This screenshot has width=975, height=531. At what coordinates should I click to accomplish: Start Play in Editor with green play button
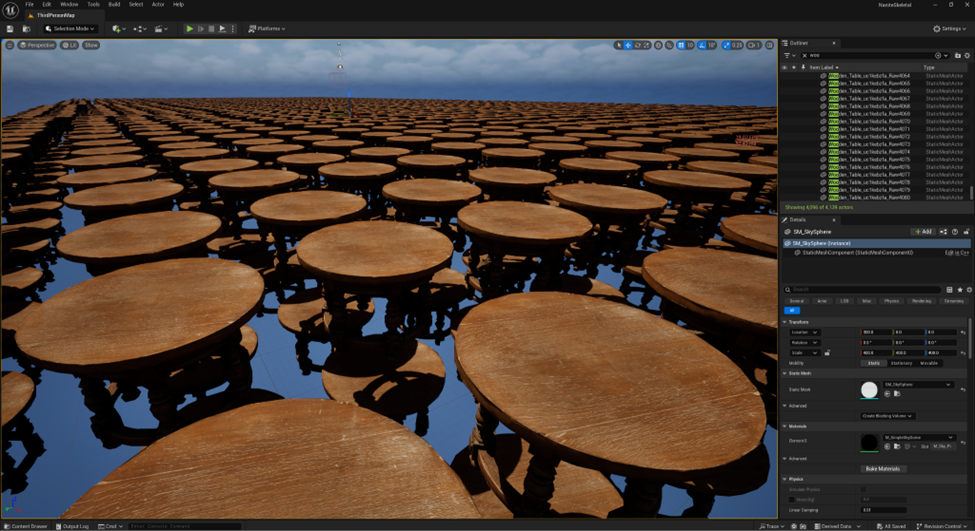(x=190, y=29)
